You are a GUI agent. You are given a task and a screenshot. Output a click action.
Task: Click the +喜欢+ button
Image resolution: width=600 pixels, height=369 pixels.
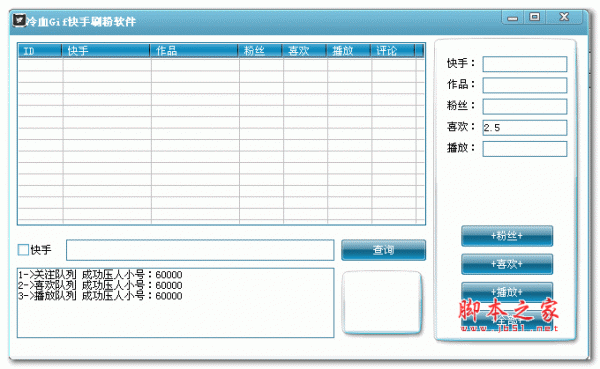(x=507, y=264)
